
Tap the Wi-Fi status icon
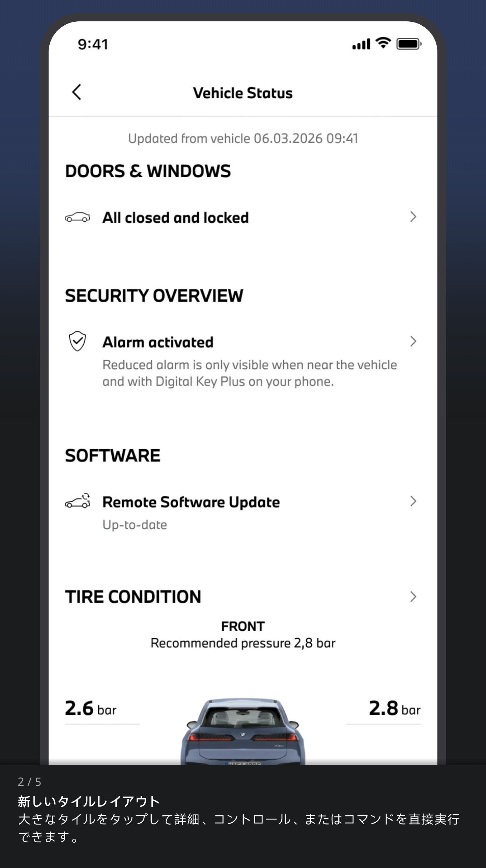(383, 43)
